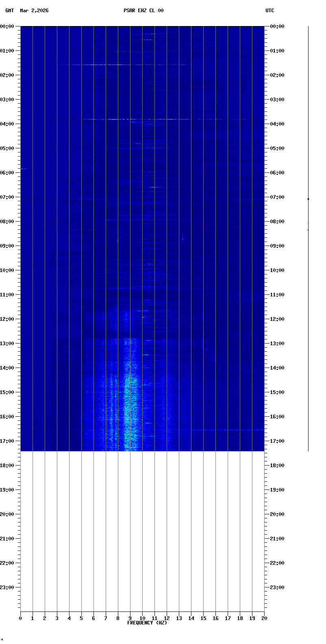Select the 23:00 label on left axis

coord(8,587)
